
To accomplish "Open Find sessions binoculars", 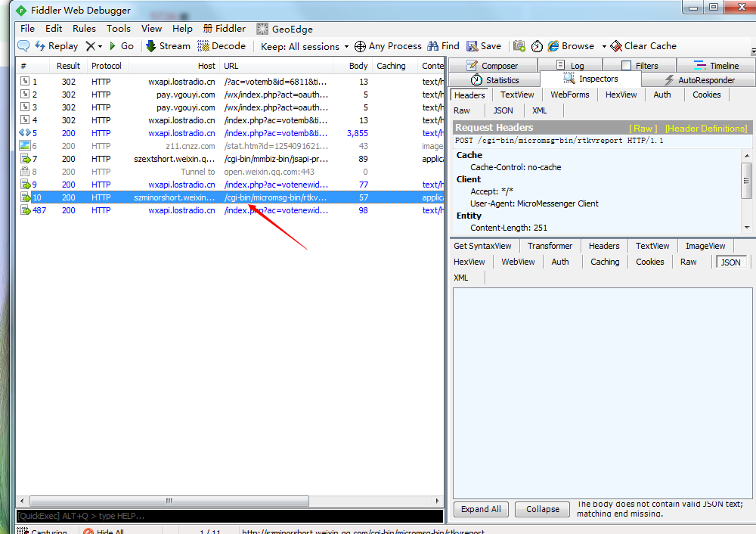I will click(x=443, y=46).
